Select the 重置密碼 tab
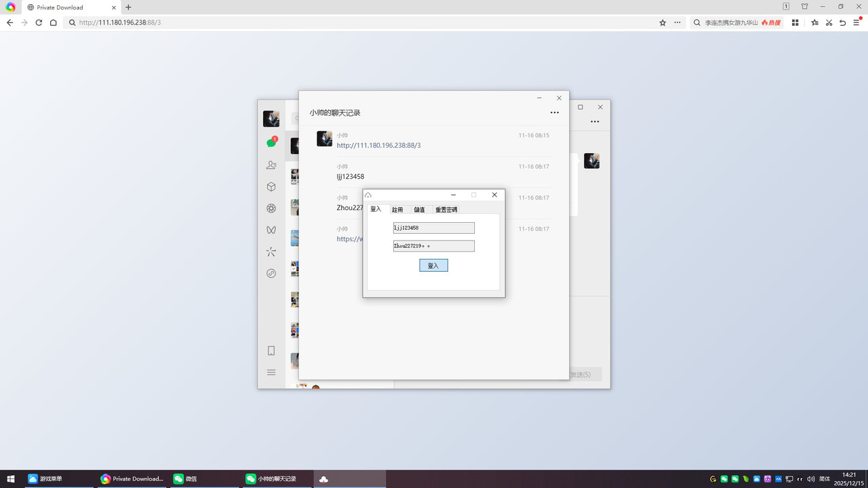Viewport: 868px width, 488px height. pyautogui.click(x=446, y=209)
